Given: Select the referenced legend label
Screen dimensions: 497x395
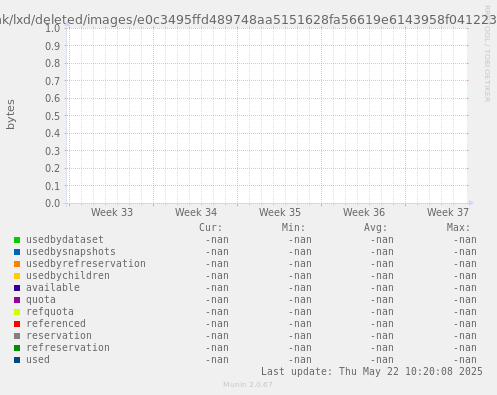Looking at the screenshot, I should pos(56,324).
